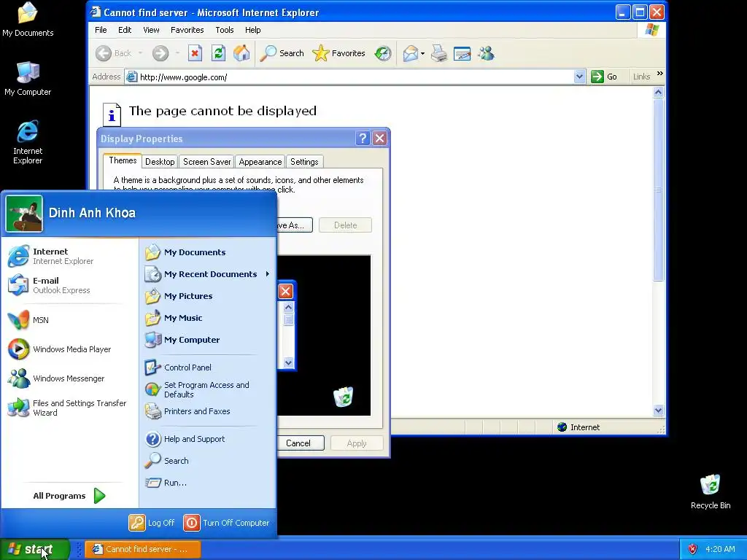
Task: Open the Favorites menu in menu bar
Action: 187,30
